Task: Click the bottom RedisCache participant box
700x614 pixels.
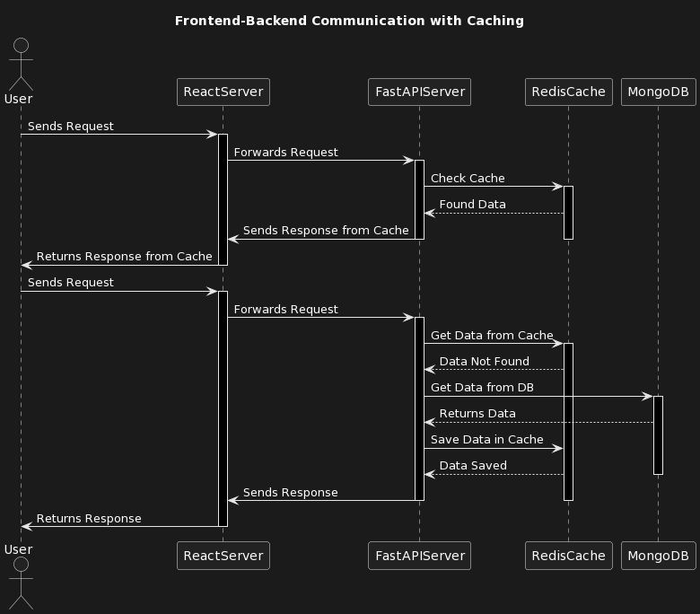Action: [x=568, y=556]
